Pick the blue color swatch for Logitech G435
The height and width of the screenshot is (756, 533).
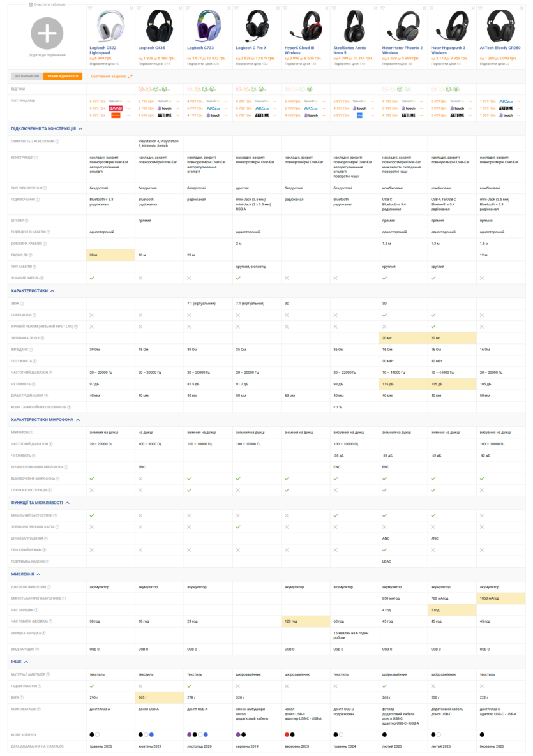151,735
